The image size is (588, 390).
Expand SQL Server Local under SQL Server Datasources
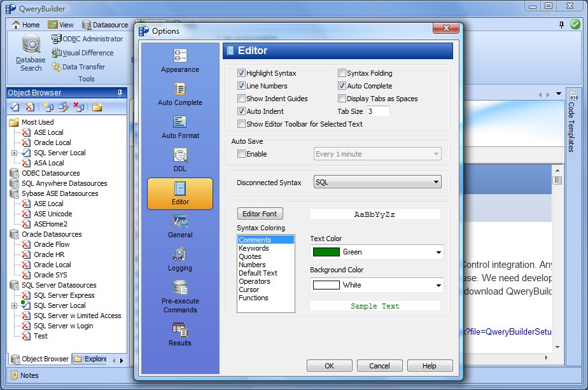[14, 305]
